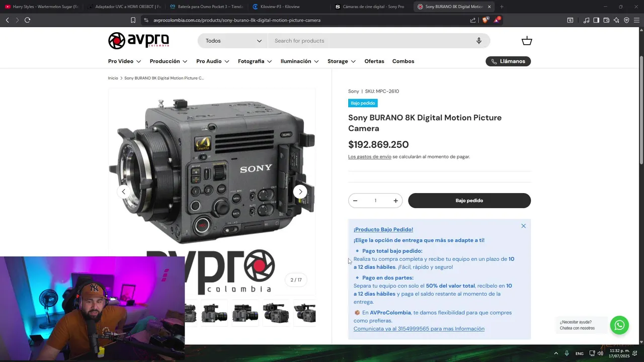Open the Combos page
The width and height of the screenshot is (644, 362).
404,61
